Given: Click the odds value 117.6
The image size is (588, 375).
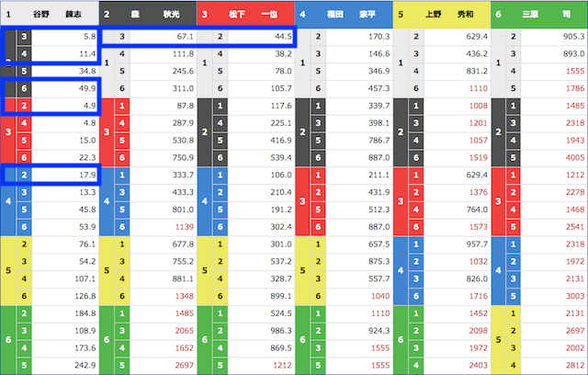Looking at the screenshot, I should tap(281, 106).
